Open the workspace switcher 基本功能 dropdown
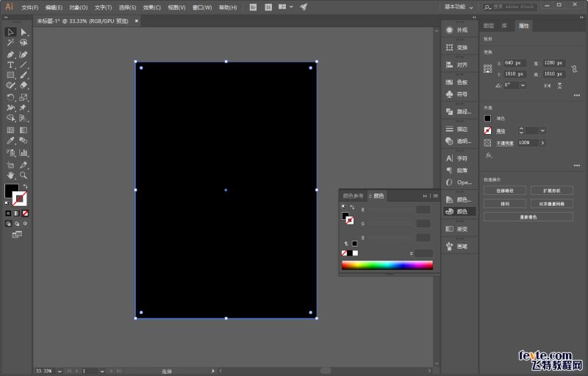 click(x=459, y=7)
